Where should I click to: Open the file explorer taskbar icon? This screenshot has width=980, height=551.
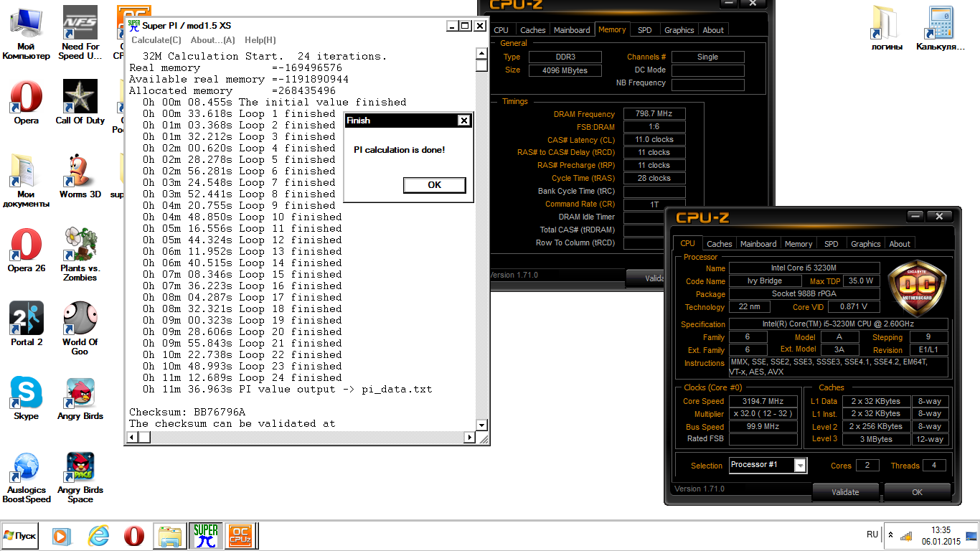click(x=171, y=536)
